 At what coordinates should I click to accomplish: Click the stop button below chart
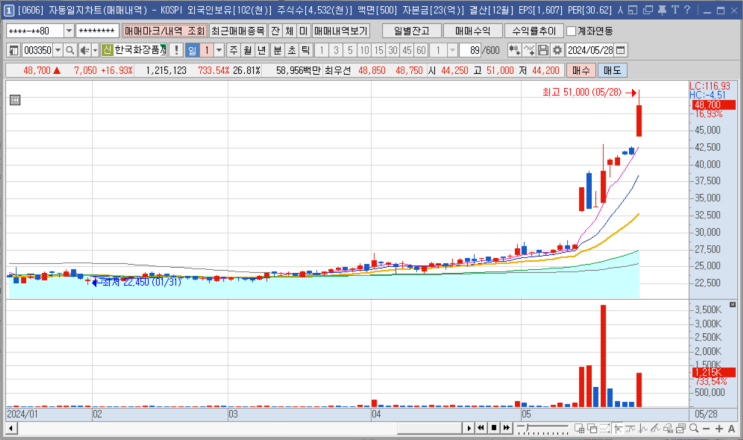[x=494, y=428]
